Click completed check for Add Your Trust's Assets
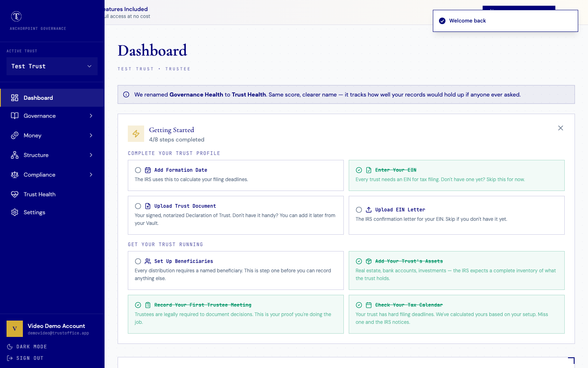Image resolution: width=588 pixels, height=368 pixels. point(359,261)
